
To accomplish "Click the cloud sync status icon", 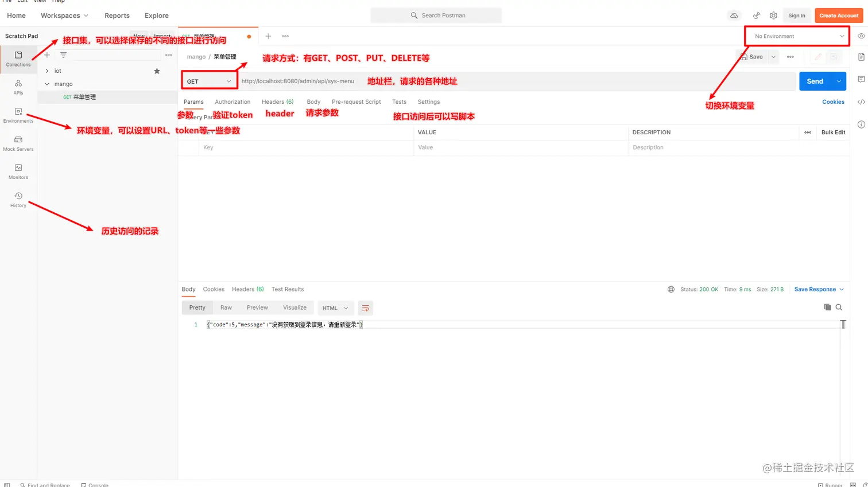I will point(734,15).
